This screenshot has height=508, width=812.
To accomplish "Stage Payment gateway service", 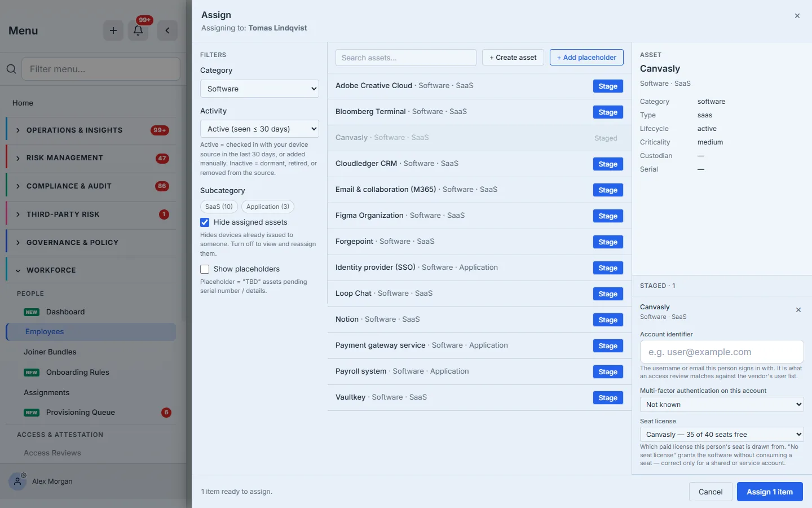I will pos(608,346).
